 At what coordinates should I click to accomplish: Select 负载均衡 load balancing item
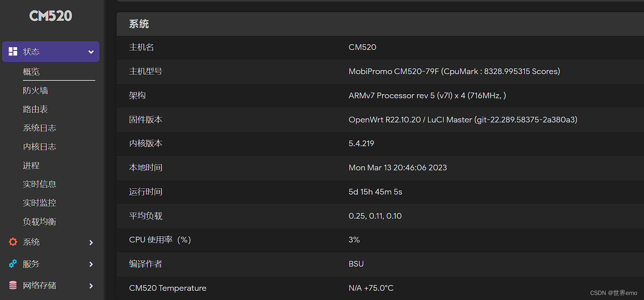point(40,222)
